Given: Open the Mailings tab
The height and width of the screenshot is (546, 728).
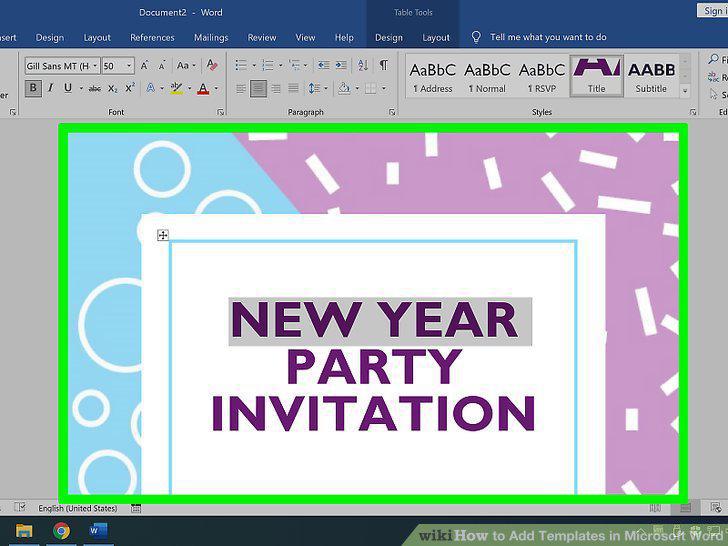Looking at the screenshot, I should point(211,38).
